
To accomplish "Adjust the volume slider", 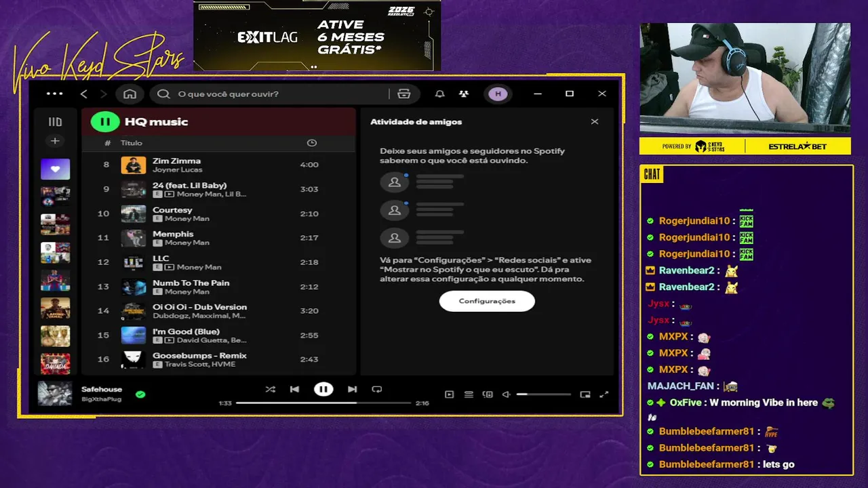I will (x=543, y=394).
